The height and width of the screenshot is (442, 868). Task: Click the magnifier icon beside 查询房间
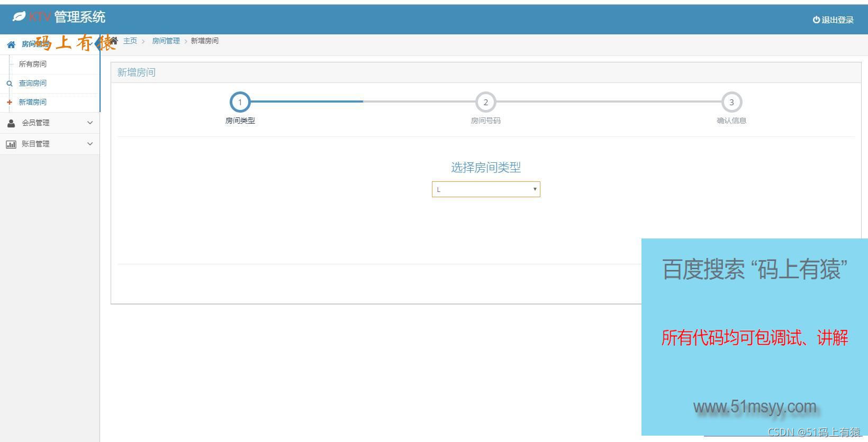9,84
